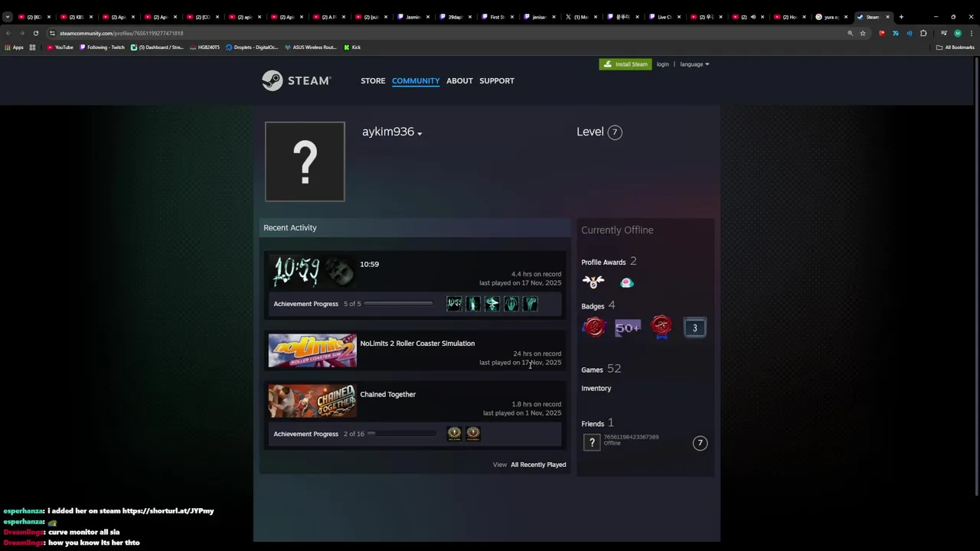Open the ASUS Wireless Router bookmark
Image resolution: width=980 pixels, height=551 pixels.
point(311,47)
